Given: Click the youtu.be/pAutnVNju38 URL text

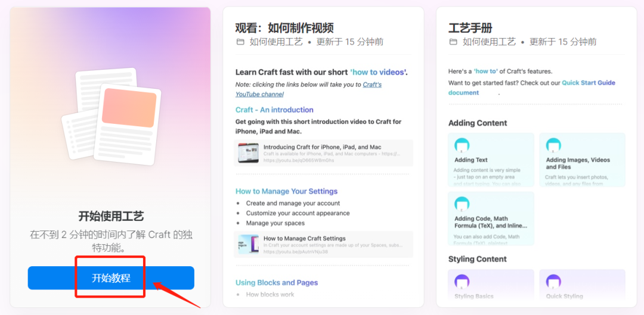Looking at the screenshot, I should [x=295, y=252].
